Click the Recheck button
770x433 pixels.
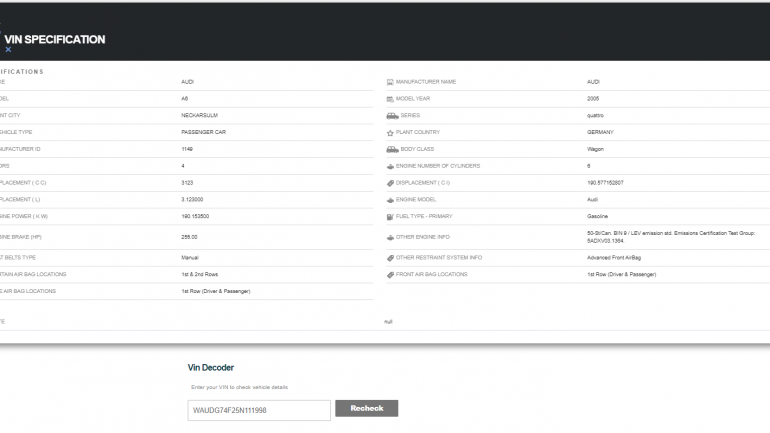(366, 408)
